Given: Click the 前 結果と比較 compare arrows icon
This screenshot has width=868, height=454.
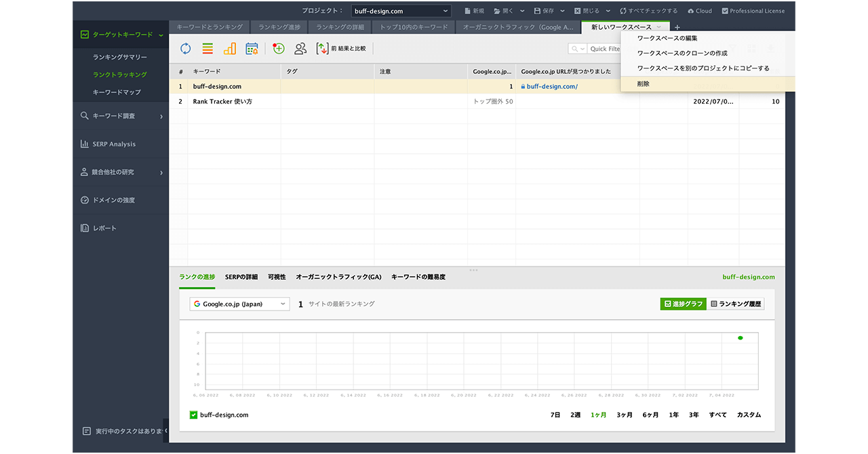Looking at the screenshot, I should 323,49.
